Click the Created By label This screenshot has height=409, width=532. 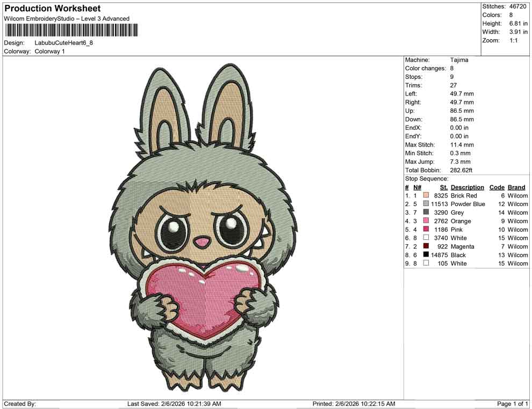point(20,404)
